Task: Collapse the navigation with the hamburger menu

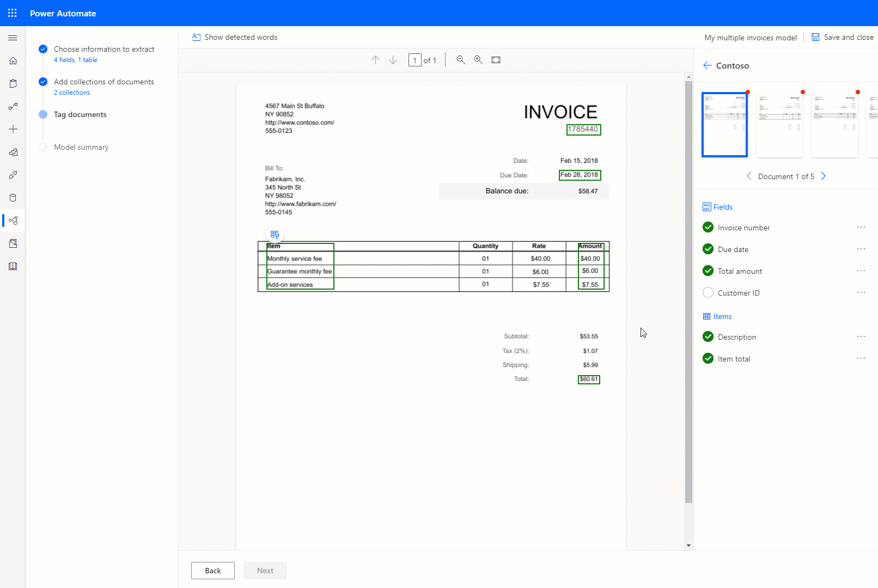Action: (13, 38)
